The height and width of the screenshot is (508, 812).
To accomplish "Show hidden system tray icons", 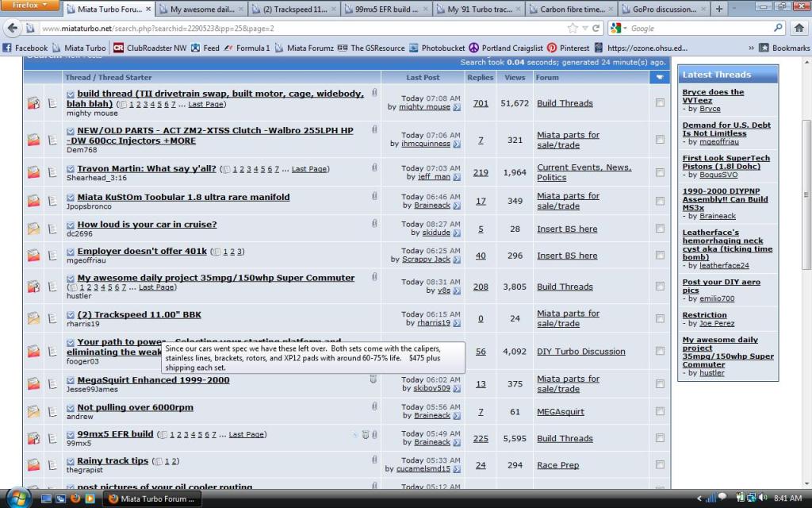I will pyautogui.click(x=699, y=498).
